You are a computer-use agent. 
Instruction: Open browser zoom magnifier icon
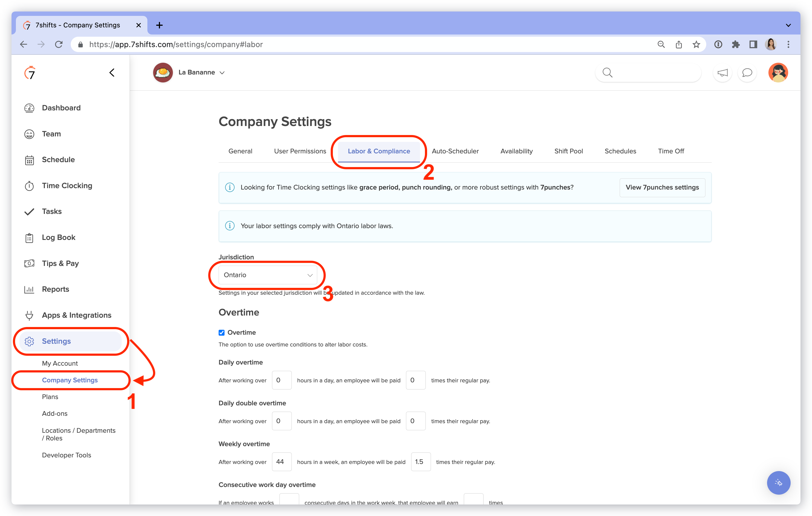coord(661,44)
